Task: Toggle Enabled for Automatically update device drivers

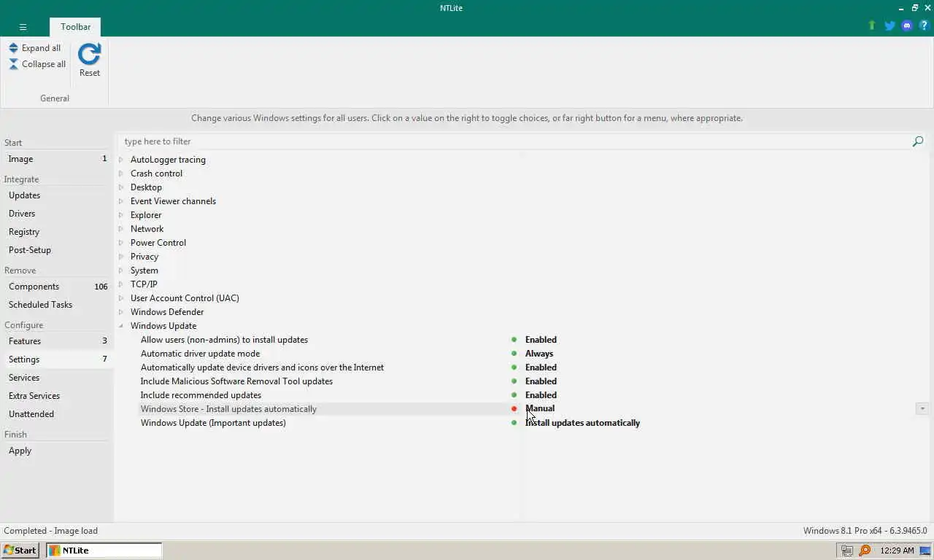Action: 541,367
